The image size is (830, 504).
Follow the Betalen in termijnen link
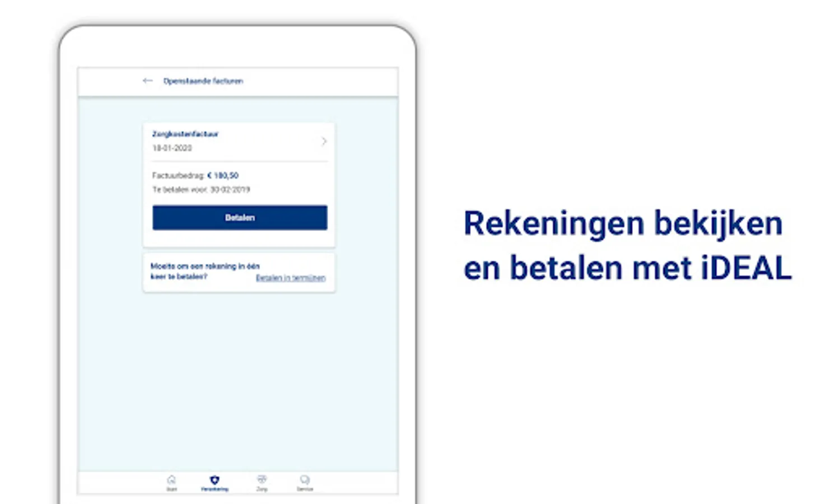click(291, 278)
